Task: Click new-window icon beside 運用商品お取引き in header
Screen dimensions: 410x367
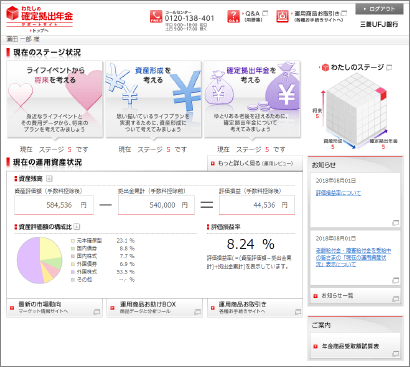Action: (344, 13)
